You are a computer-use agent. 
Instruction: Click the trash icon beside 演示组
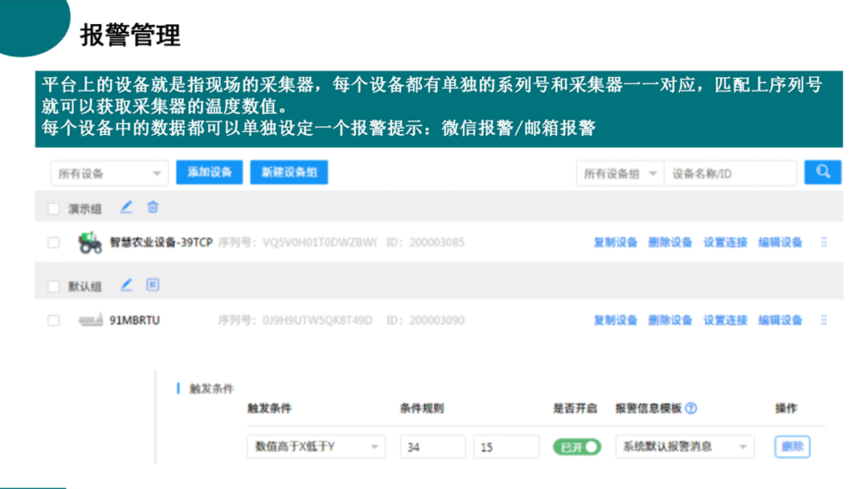(153, 207)
